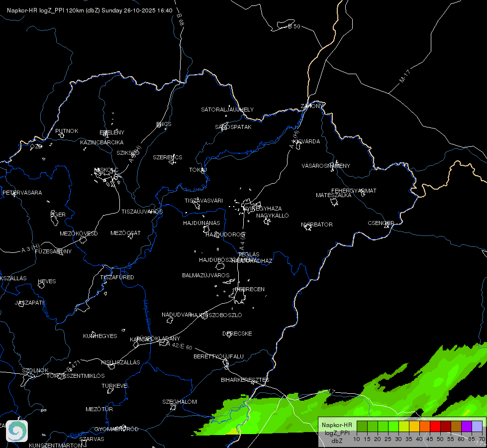Click the SZERENCS label
Viewport: 487px width, 448px height.
point(168,157)
